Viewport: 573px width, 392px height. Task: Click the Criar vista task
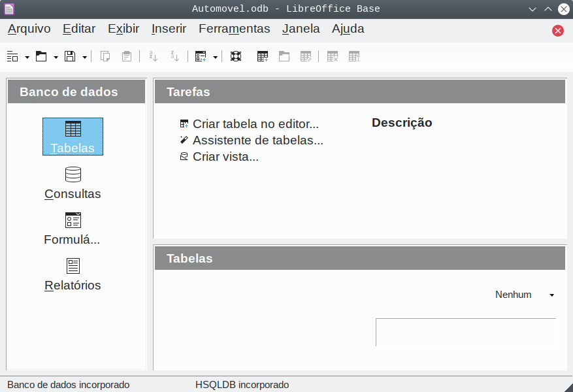tap(220, 157)
